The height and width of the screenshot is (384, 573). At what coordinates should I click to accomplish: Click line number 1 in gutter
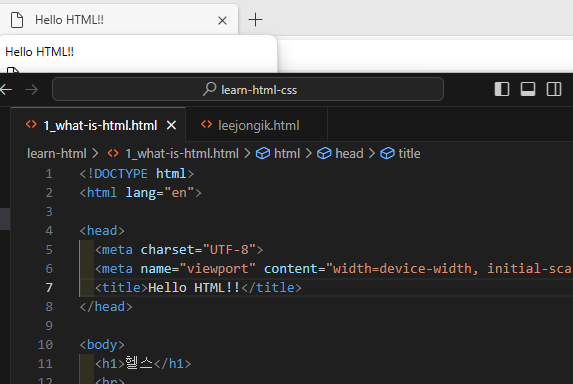pyautogui.click(x=49, y=174)
